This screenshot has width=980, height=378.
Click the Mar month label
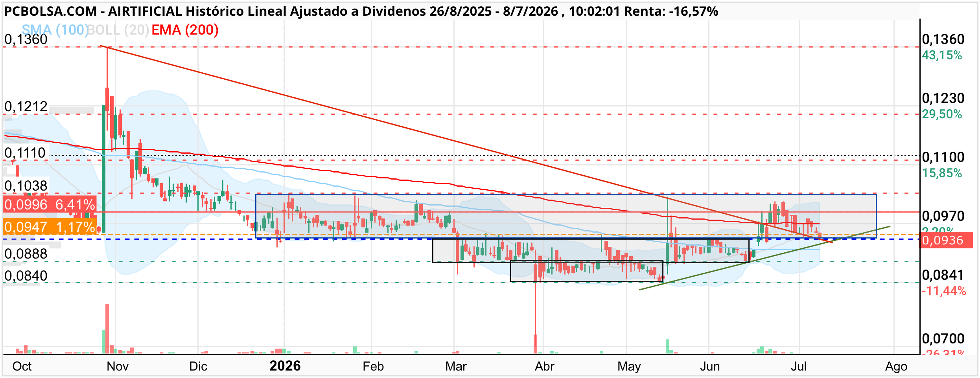click(x=456, y=366)
